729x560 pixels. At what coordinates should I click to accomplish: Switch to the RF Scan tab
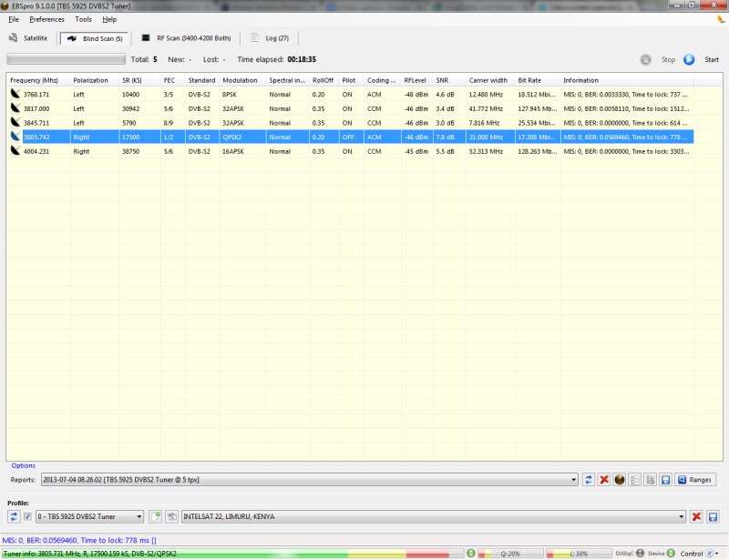188,38
